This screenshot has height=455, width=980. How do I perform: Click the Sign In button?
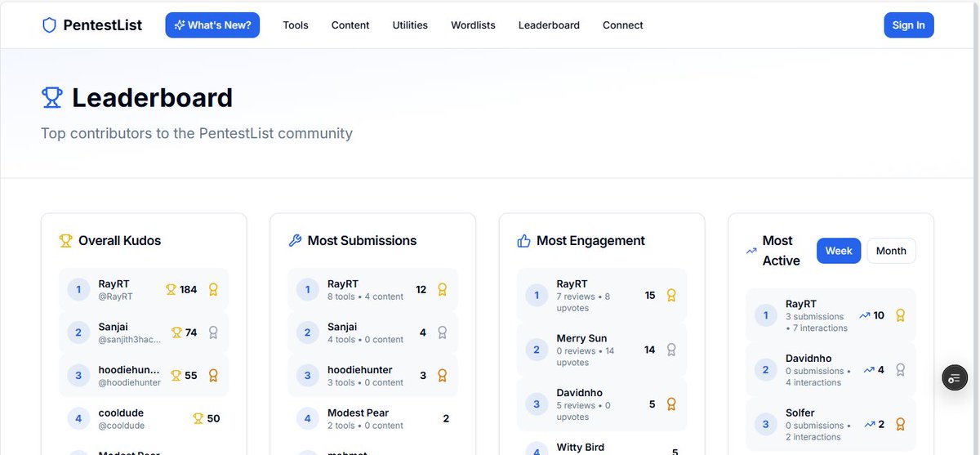click(x=908, y=25)
